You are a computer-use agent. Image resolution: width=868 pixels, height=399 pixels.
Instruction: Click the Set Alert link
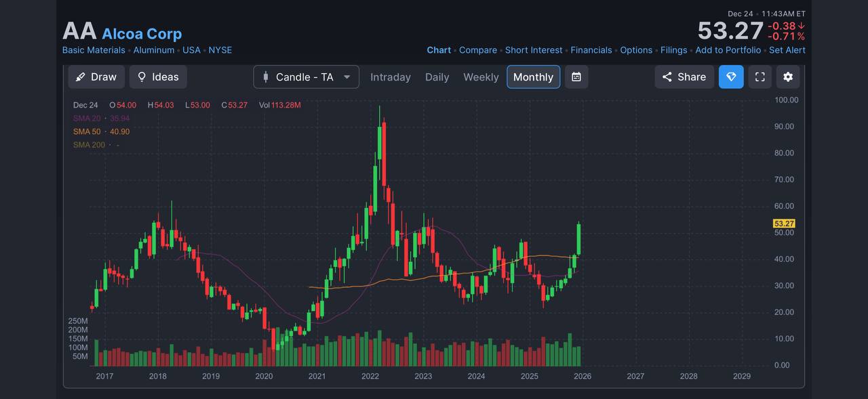tap(787, 50)
